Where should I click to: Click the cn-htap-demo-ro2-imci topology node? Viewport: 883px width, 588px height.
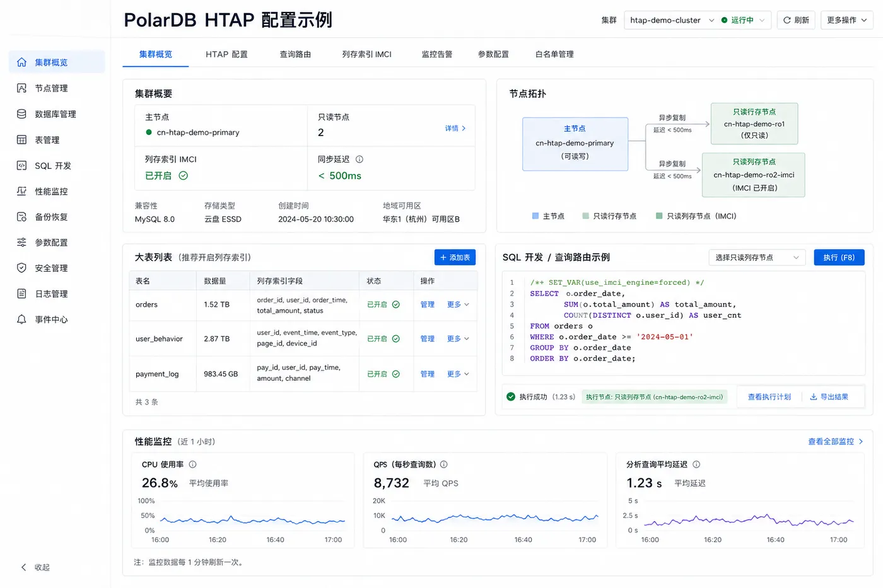click(x=754, y=175)
